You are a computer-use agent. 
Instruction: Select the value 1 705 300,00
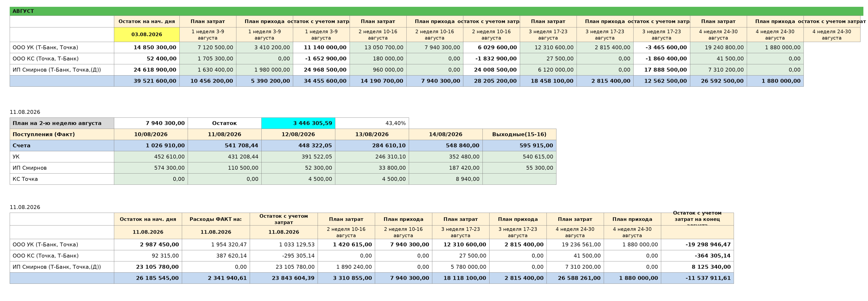208,59
